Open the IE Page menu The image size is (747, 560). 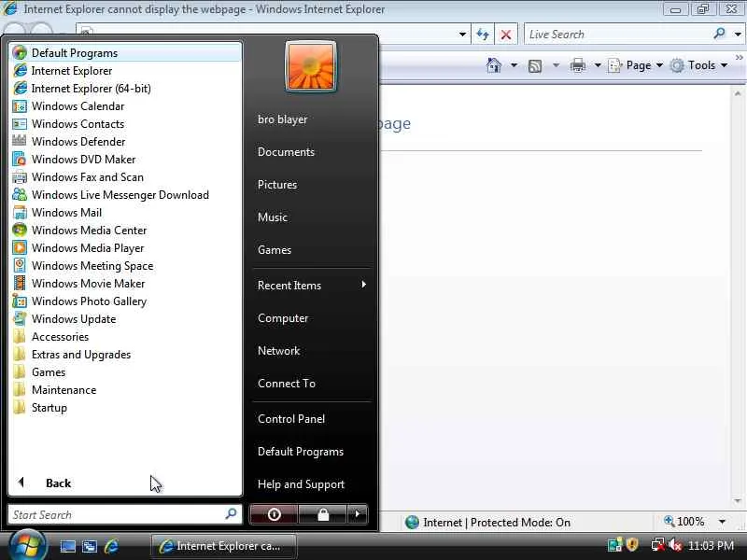tap(636, 65)
